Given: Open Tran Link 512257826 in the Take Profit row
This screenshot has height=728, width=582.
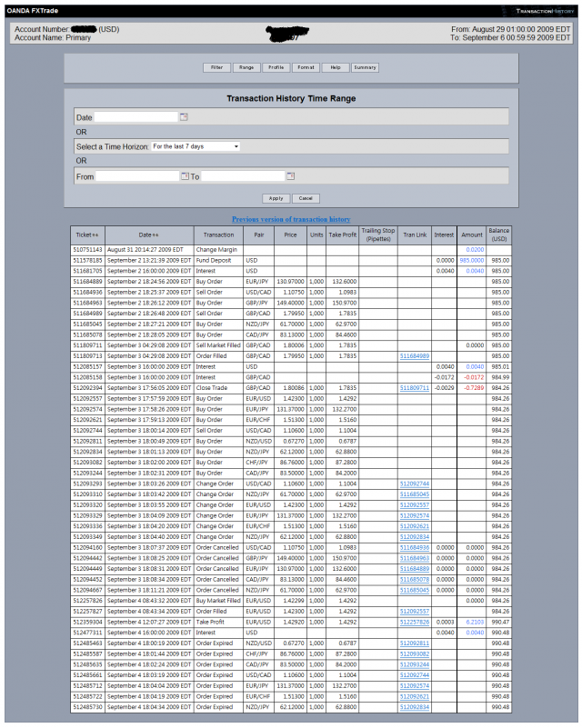Looking at the screenshot, I should [x=415, y=623].
